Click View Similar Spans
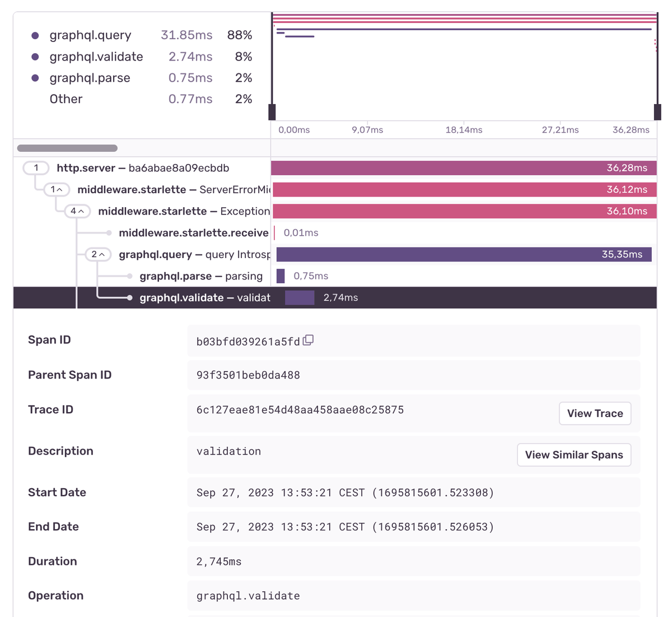 coord(573,455)
